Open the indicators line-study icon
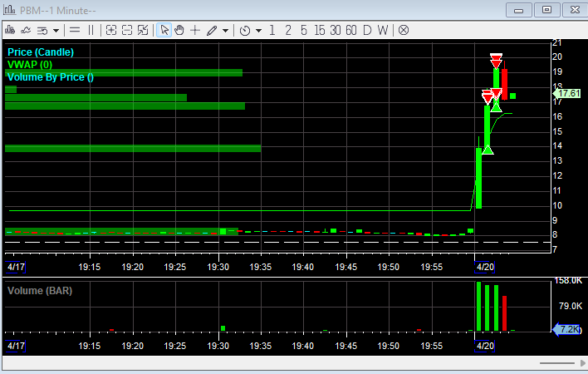This screenshot has width=588, height=374. pos(26,30)
